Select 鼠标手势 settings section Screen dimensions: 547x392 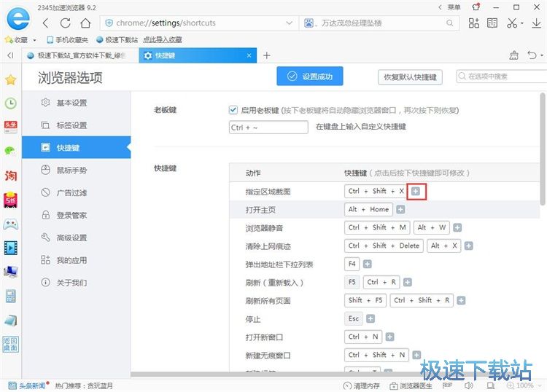coord(76,170)
